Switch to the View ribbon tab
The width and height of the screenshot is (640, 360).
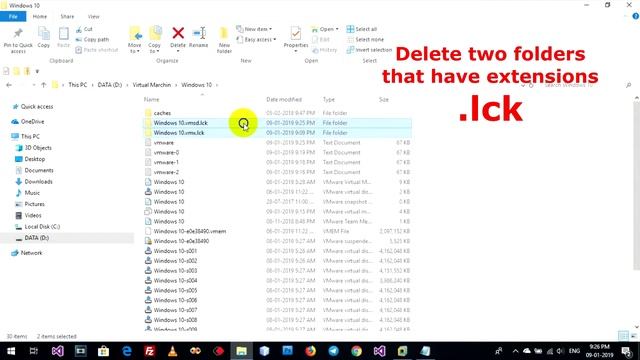coord(93,16)
